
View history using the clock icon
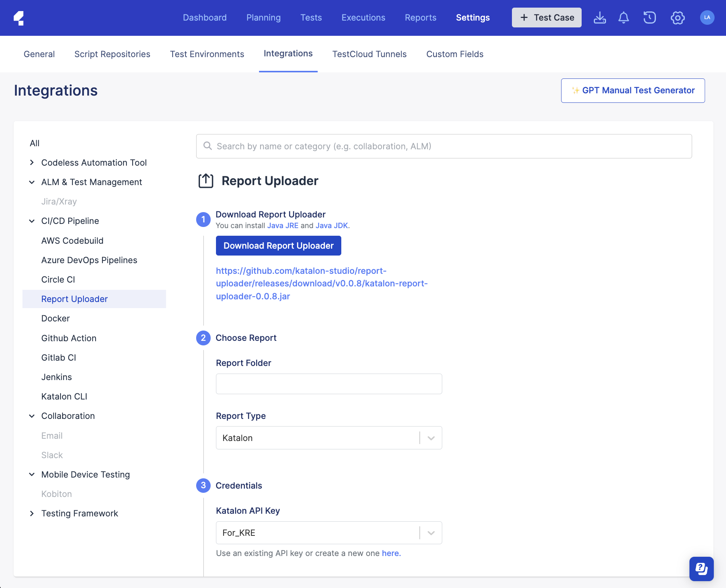coord(650,18)
